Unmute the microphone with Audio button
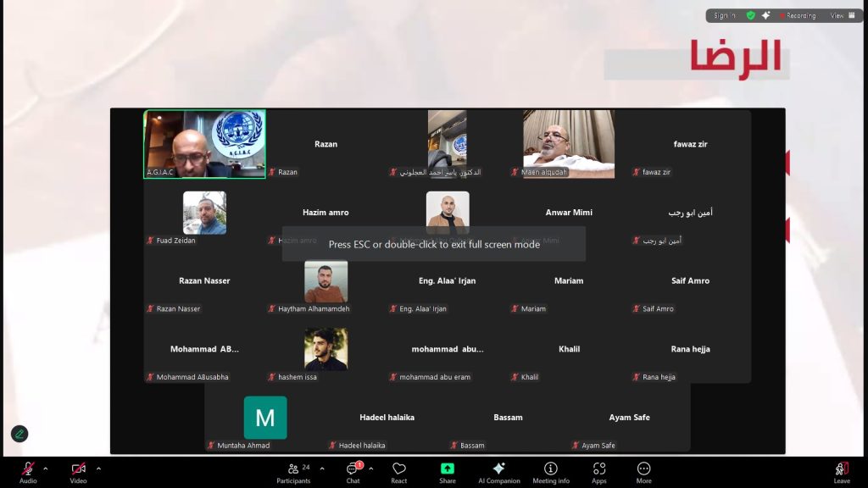The image size is (868, 488). pos(28,472)
